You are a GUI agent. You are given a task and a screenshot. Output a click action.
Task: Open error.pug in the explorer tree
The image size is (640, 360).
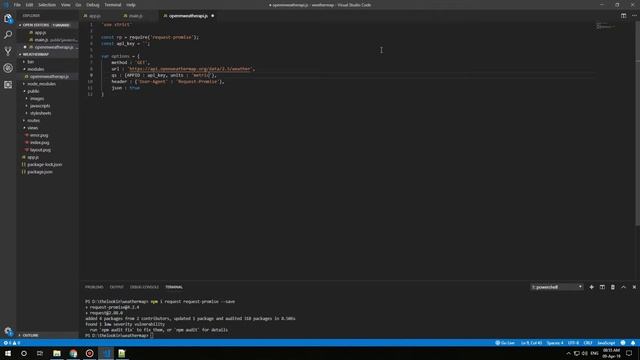point(47,135)
